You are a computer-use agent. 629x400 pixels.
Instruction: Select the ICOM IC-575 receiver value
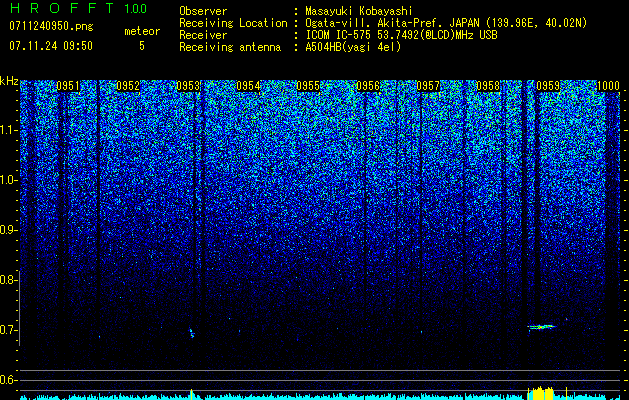[401, 35]
